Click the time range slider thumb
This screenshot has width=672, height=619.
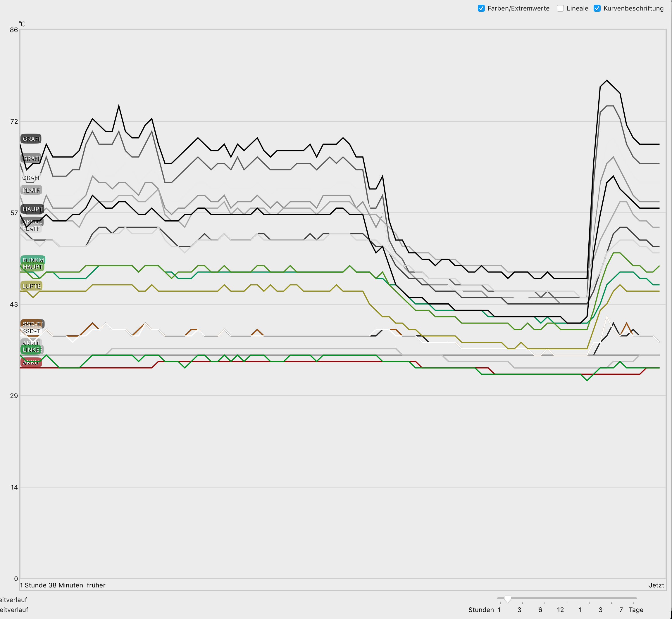click(507, 599)
